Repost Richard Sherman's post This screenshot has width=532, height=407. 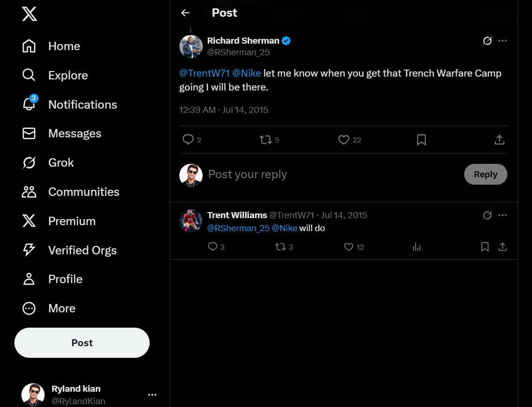(x=265, y=140)
